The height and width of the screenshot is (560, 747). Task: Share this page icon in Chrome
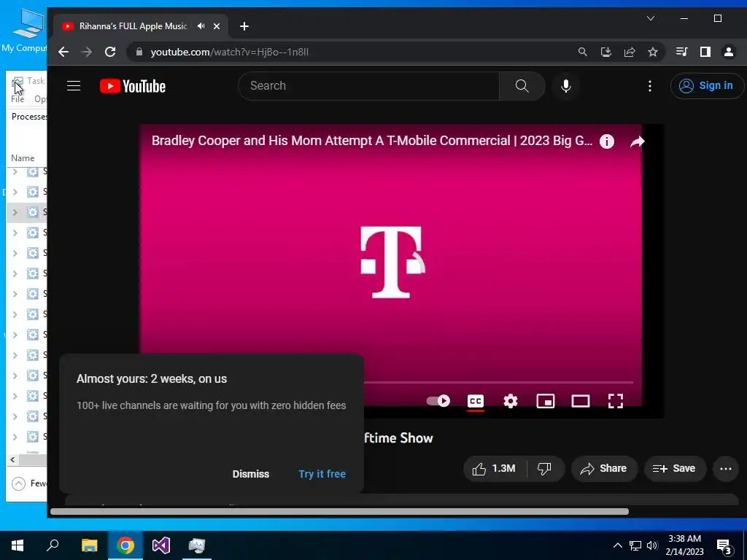(x=630, y=52)
